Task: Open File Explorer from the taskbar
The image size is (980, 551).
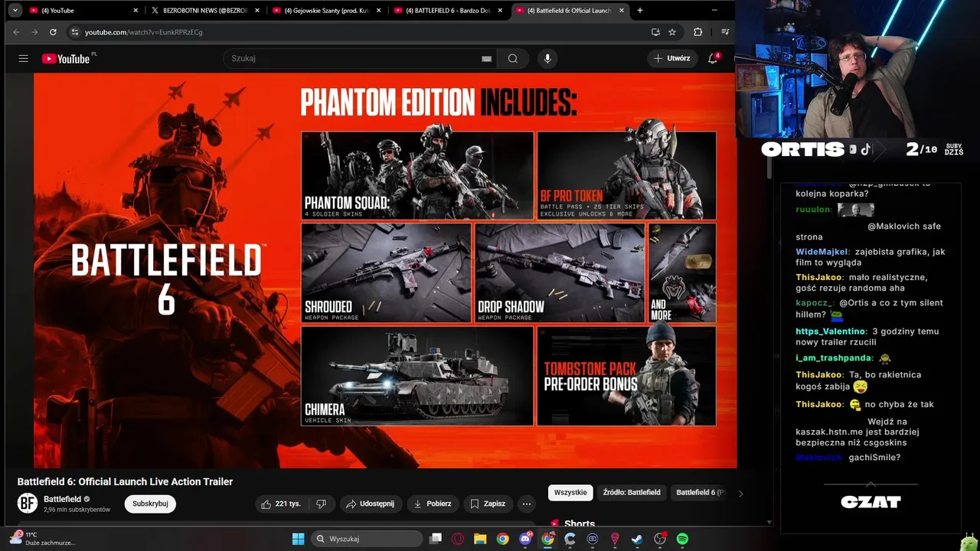Action: point(480,539)
